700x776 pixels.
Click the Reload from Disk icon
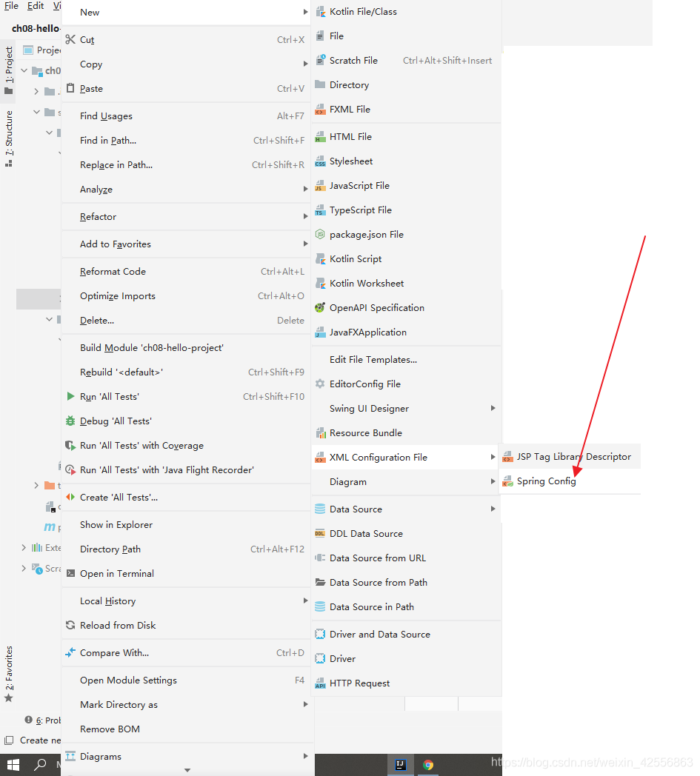[x=70, y=625]
